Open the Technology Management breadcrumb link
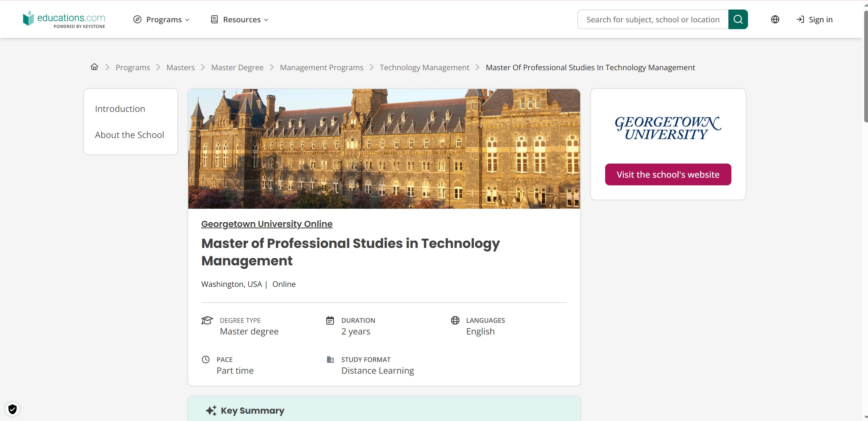The height and width of the screenshot is (421, 868). 424,67
